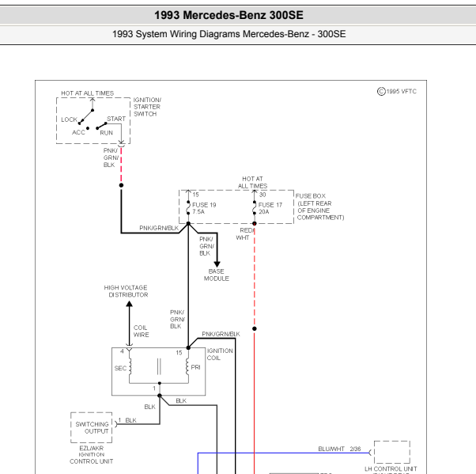Click the "1993 Mercedes-Benz 300SE" title heading
The height and width of the screenshot is (474, 476).
(x=229, y=15)
